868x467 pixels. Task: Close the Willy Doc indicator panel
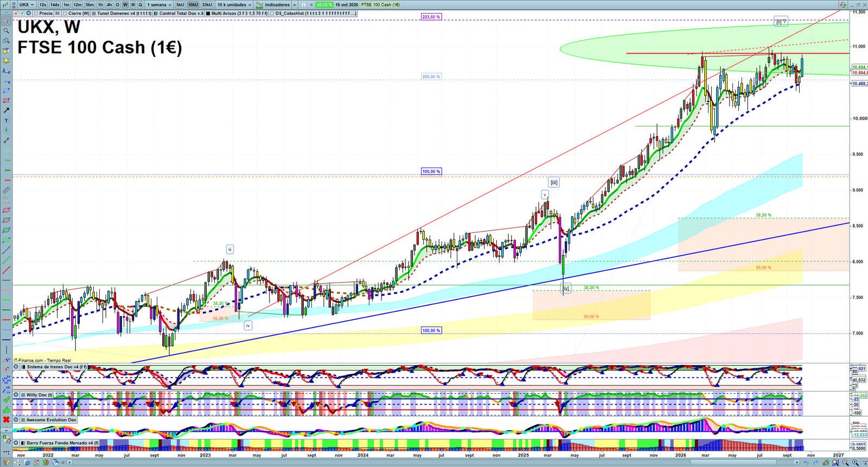16,395
